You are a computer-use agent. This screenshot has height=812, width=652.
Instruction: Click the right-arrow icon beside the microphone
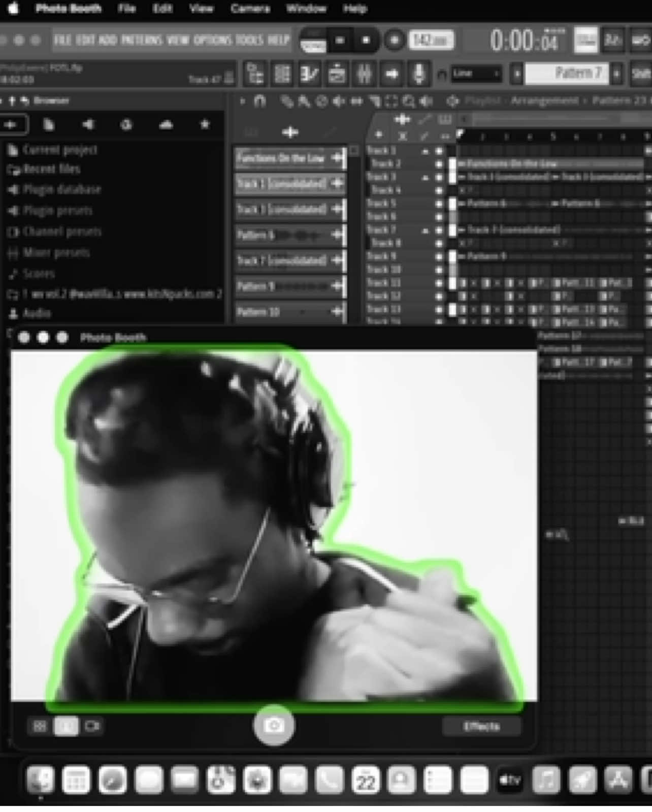coord(392,75)
